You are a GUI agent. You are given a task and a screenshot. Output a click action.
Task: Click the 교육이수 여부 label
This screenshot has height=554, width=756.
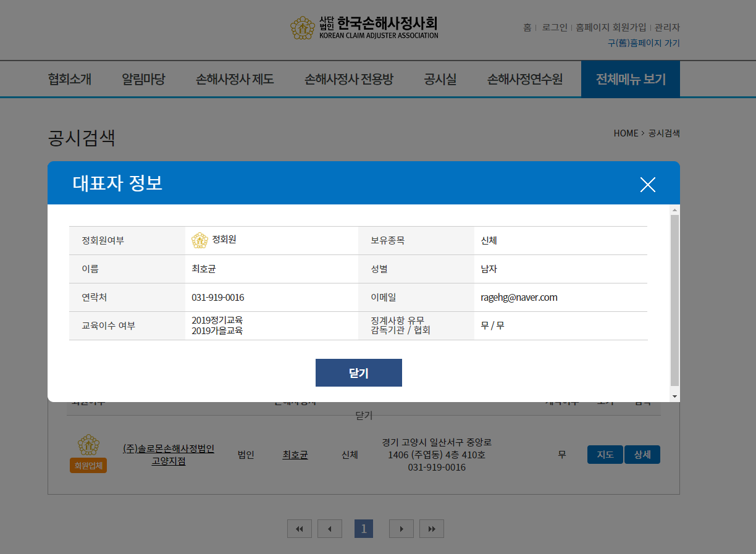click(108, 325)
